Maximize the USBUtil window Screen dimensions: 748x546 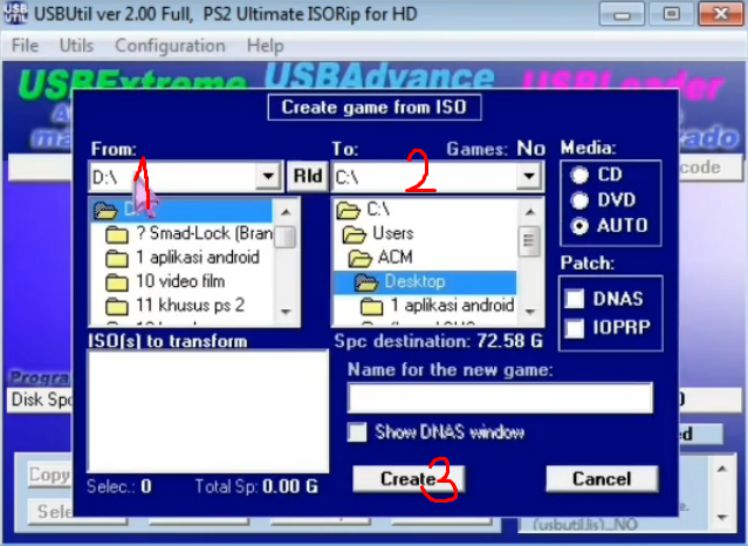(x=671, y=14)
